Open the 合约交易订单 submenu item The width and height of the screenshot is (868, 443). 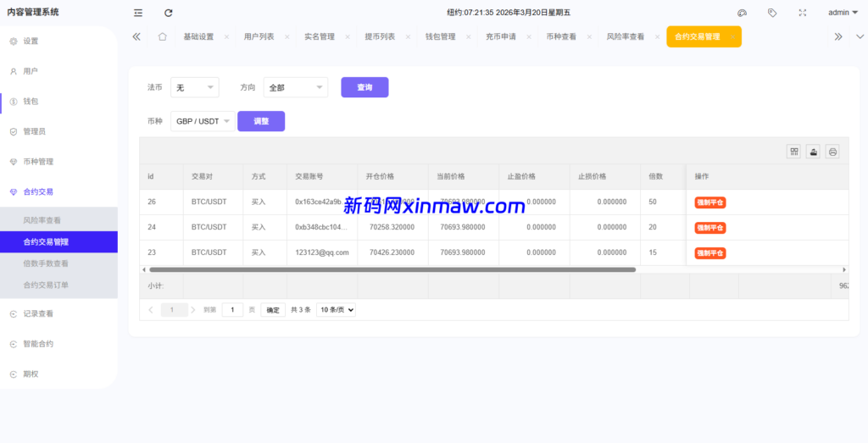click(x=58, y=285)
